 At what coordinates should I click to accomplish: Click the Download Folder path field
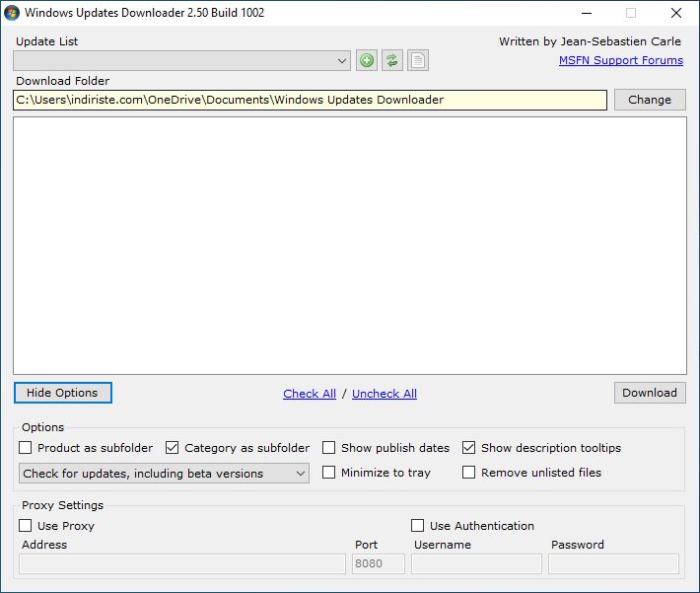click(x=311, y=100)
